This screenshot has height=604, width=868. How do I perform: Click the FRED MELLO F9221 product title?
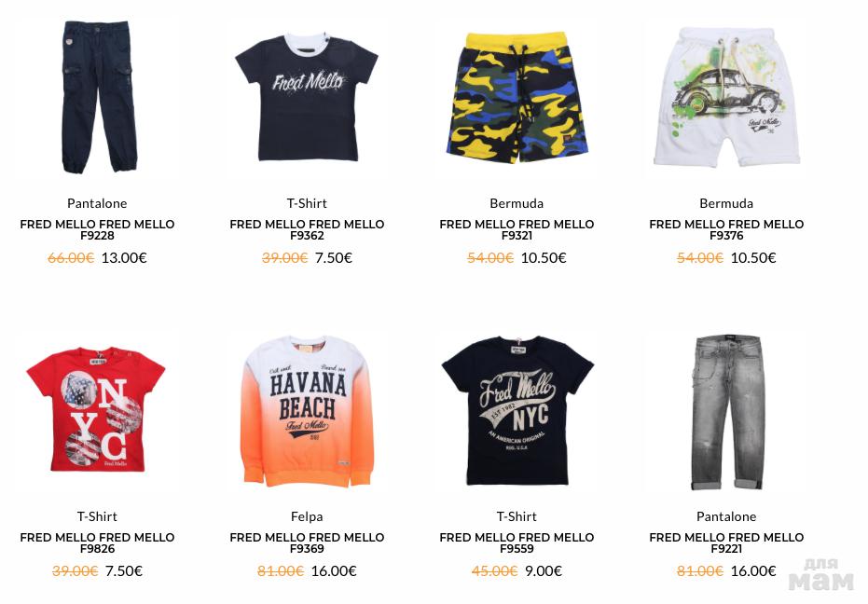tap(726, 542)
